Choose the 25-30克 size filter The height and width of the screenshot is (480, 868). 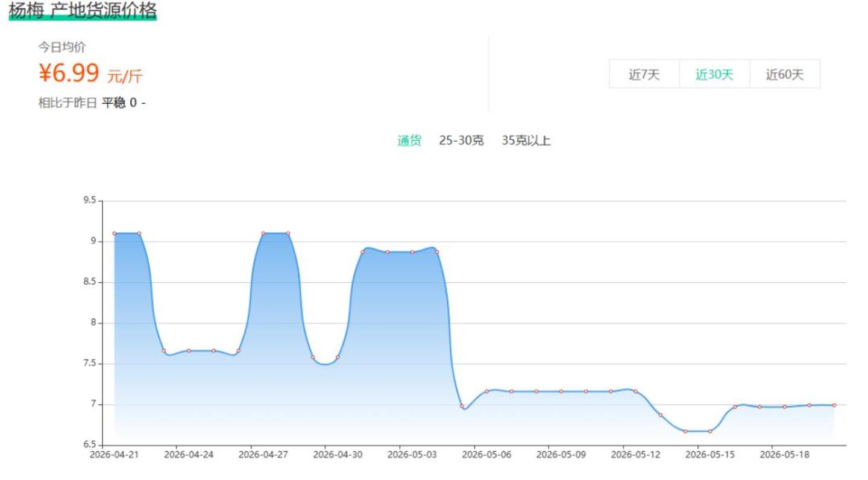tap(461, 141)
